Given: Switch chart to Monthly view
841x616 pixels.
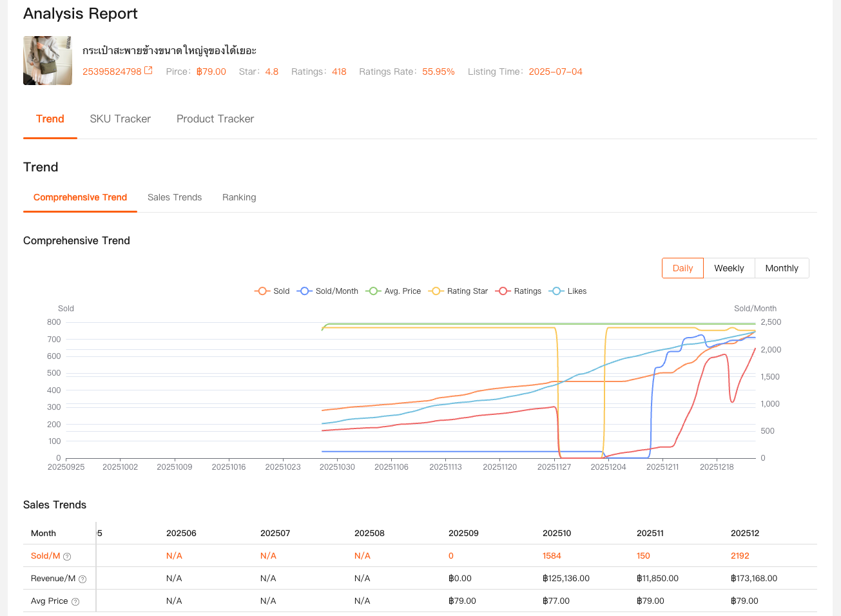Looking at the screenshot, I should (782, 268).
